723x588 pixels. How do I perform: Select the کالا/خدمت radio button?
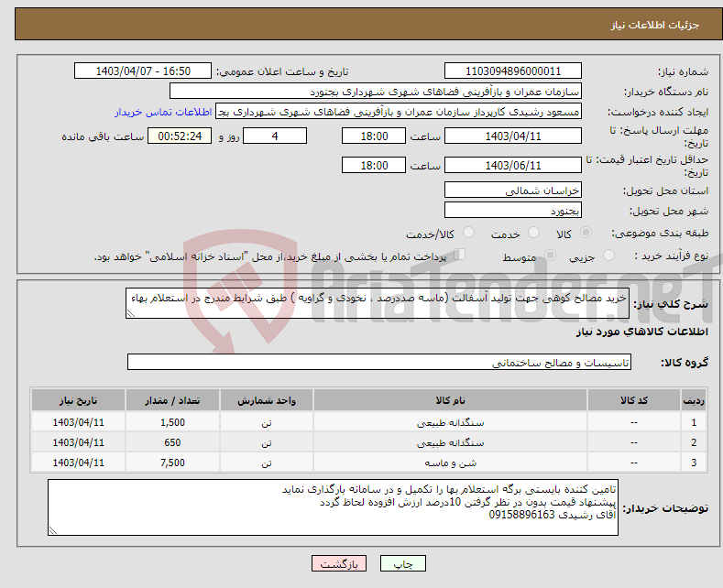(x=468, y=233)
